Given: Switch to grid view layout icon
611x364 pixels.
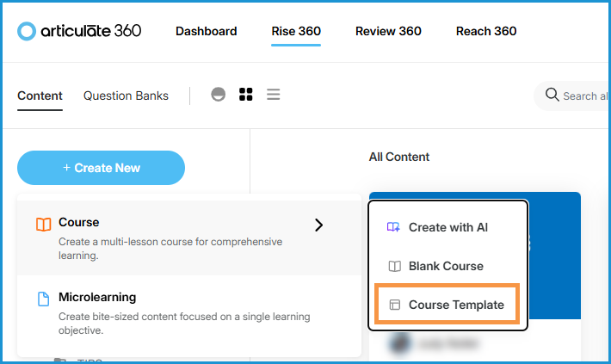Looking at the screenshot, I should pos(246,95).
